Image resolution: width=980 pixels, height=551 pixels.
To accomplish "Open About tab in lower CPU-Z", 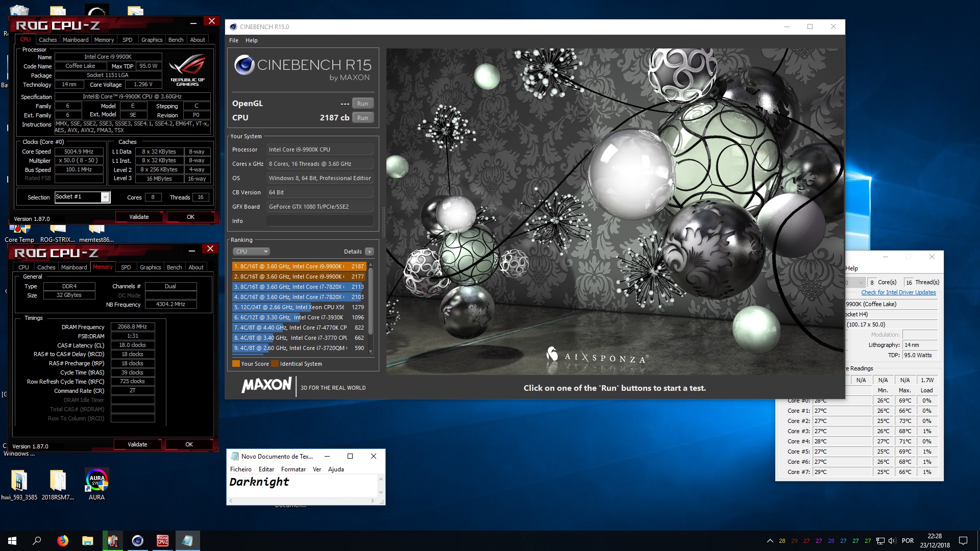I will [x=196, y=267].
